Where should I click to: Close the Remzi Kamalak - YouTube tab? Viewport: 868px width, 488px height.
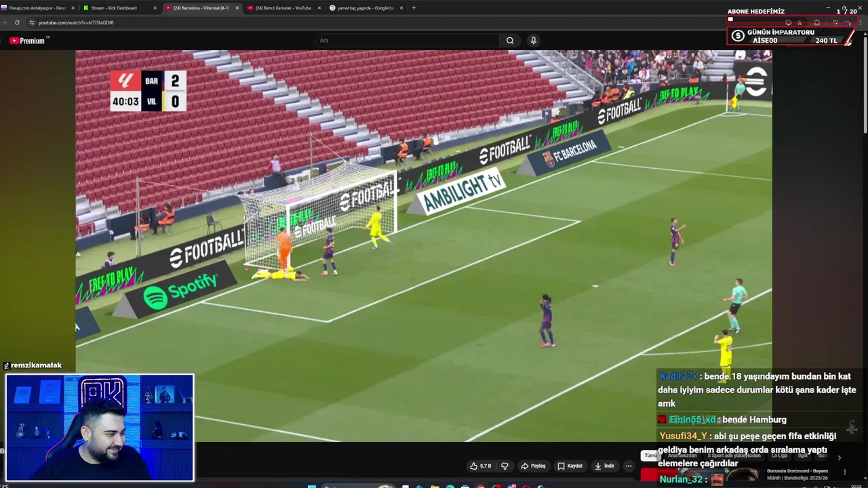click(x=319, y=8)
